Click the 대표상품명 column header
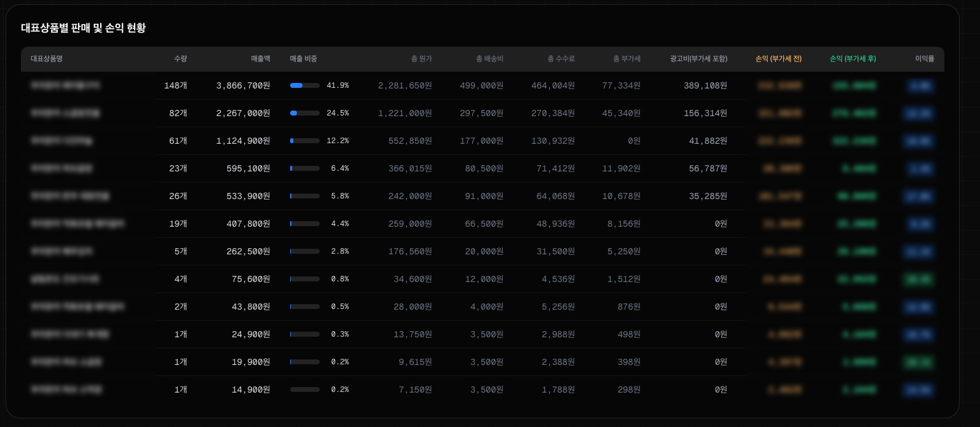Screen dimensions: 980x427 47,59
